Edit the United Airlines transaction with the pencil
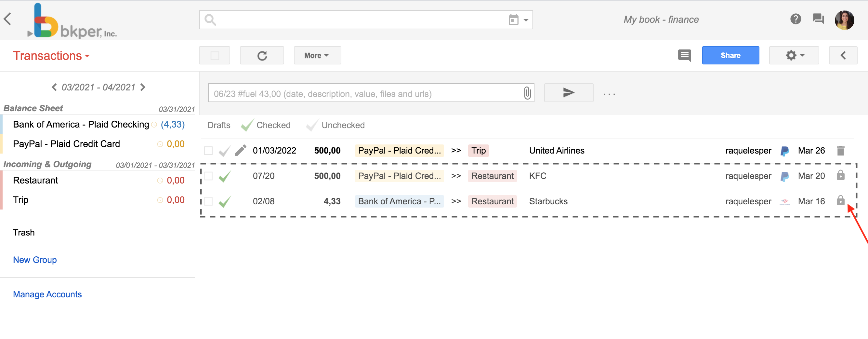The height and width of the screenshot is (339, 868). 240,150
